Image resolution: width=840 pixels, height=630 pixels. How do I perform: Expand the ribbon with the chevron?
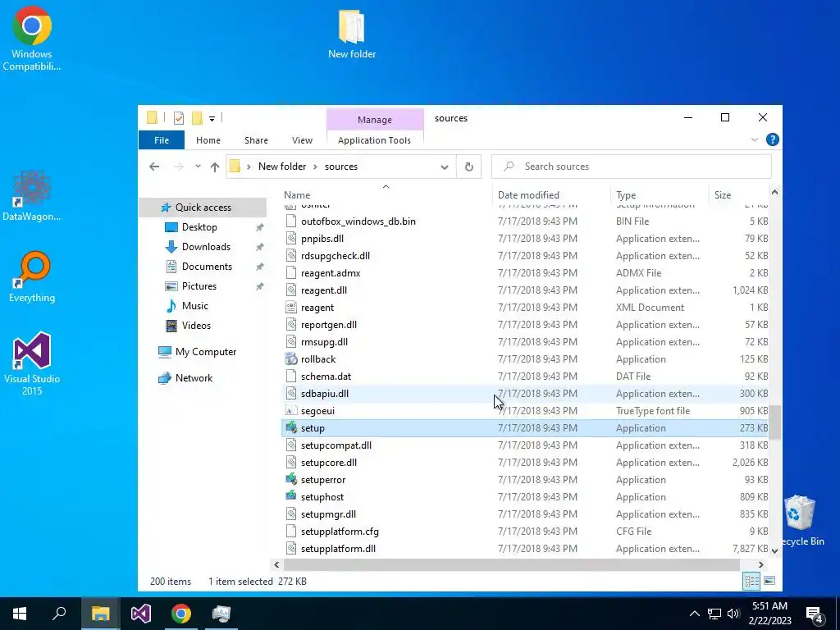755,139
